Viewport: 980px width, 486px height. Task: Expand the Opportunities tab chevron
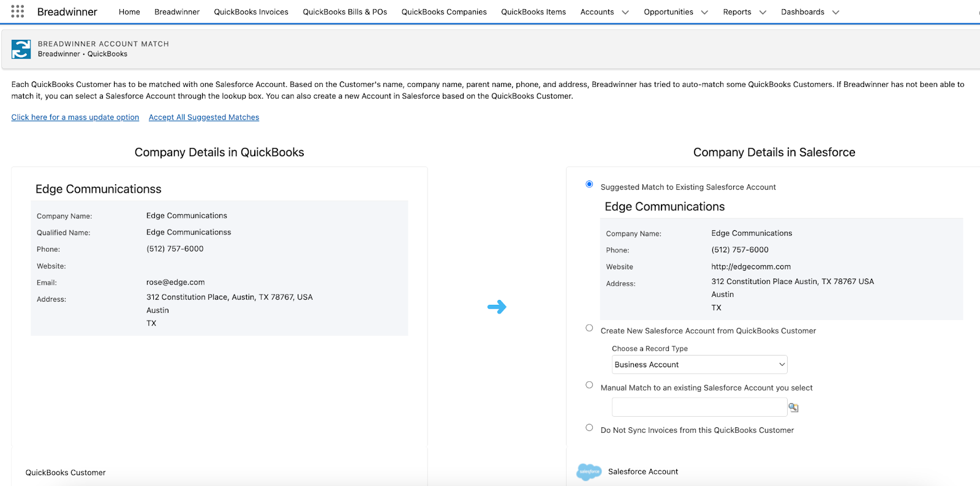coord(704,12)
